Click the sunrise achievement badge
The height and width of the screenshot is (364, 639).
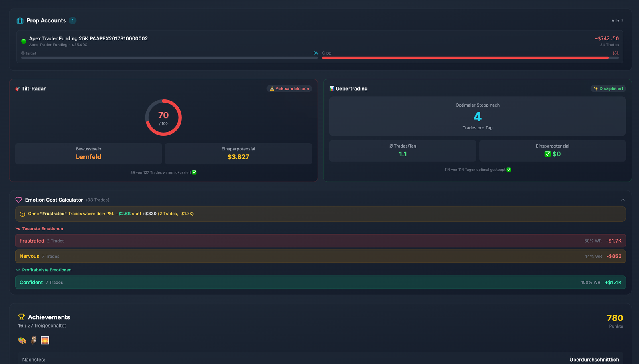click(x=45, y=340)
